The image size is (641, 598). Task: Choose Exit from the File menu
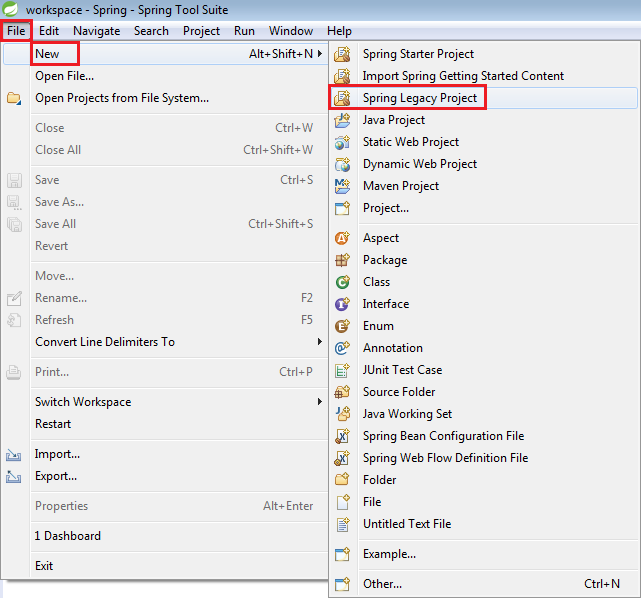pos(44,566)
